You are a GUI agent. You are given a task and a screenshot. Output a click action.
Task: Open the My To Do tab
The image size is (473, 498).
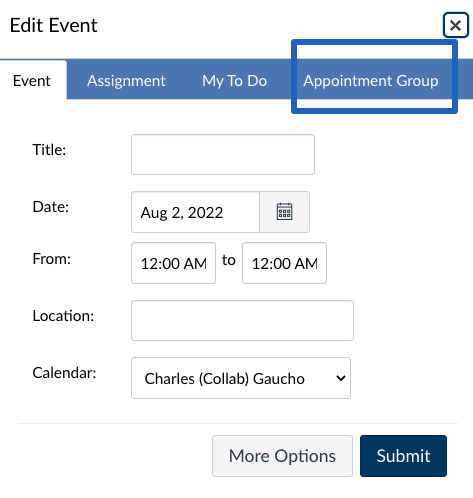[235, 80]
